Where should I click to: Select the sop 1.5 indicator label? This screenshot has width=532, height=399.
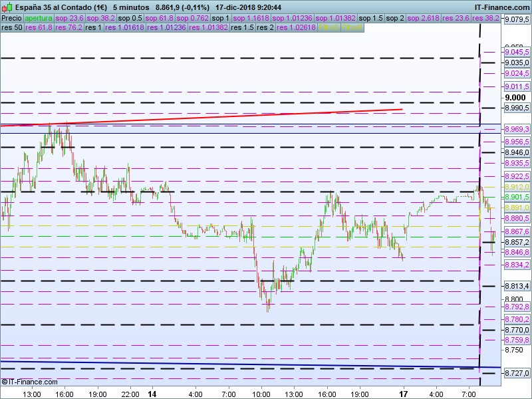click(371, 19)
